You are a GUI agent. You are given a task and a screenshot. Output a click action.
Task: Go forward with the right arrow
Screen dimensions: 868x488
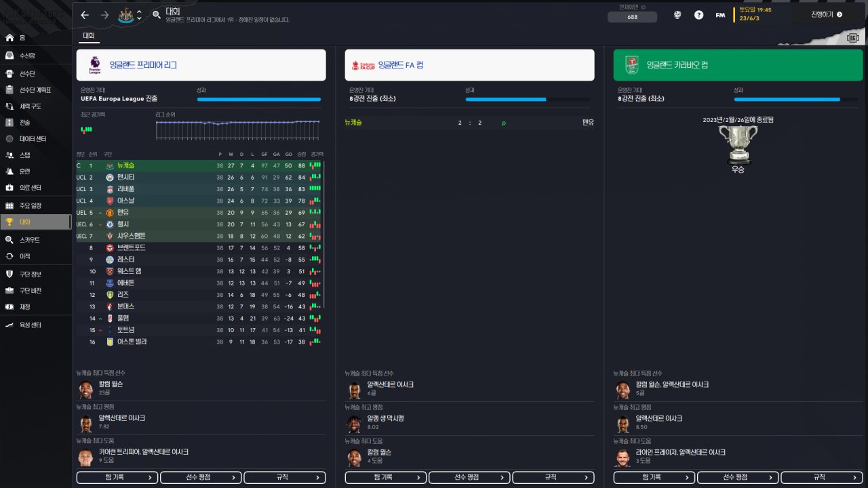pyautogui.click(x=104, y=15)
